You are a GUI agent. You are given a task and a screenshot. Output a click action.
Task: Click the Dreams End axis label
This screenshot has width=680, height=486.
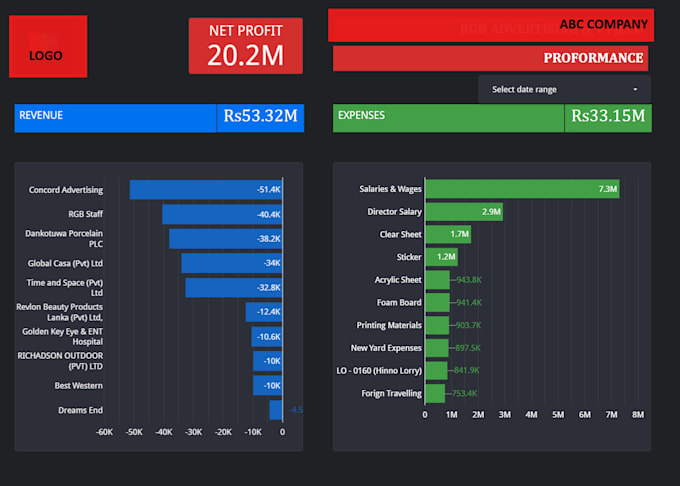click(x=81, y=410)
